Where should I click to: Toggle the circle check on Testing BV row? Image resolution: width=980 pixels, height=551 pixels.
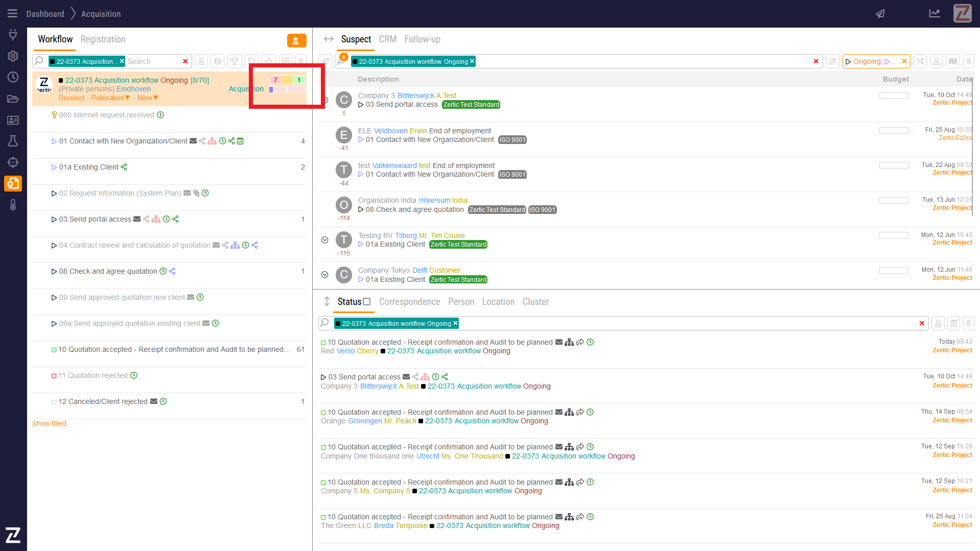pos(324,240)
